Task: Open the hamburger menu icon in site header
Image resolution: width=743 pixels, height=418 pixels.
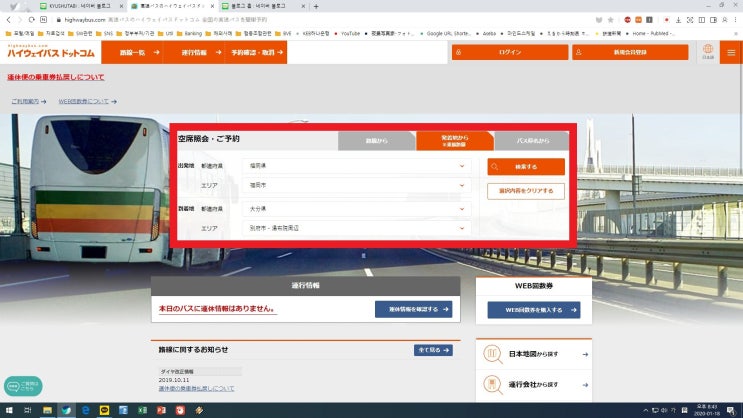Action: point(731,52)
